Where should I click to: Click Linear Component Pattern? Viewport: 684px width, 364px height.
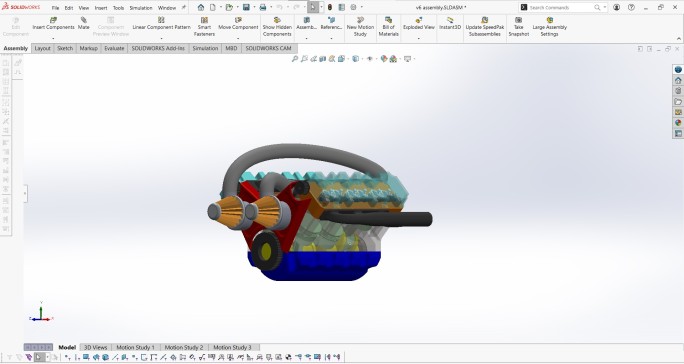(161, 24)
